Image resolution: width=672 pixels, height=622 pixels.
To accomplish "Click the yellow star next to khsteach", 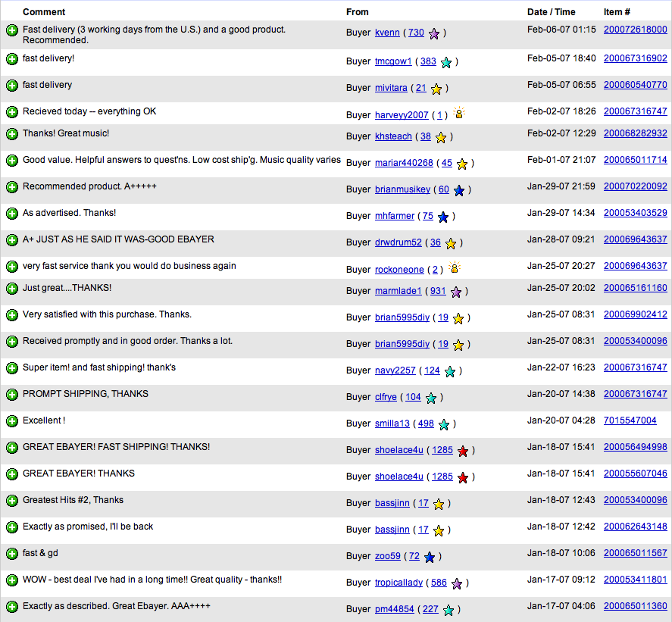I will tap(441, 137).
